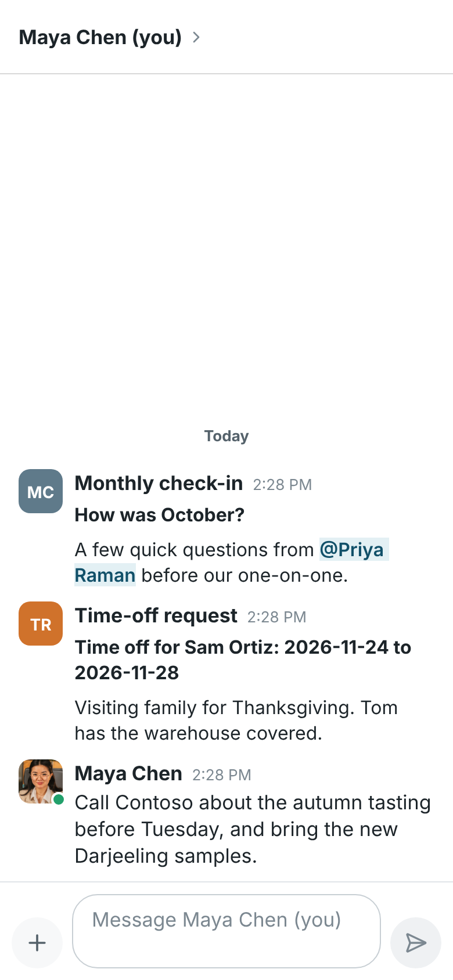Screen dimensions: 453x980
Task: Open the @Priya Raman mention
Action: click(231, 562)
